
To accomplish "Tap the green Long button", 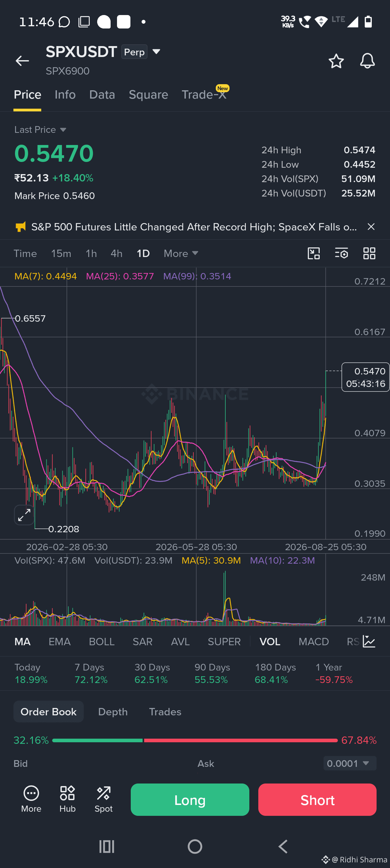I will [190, 800].
